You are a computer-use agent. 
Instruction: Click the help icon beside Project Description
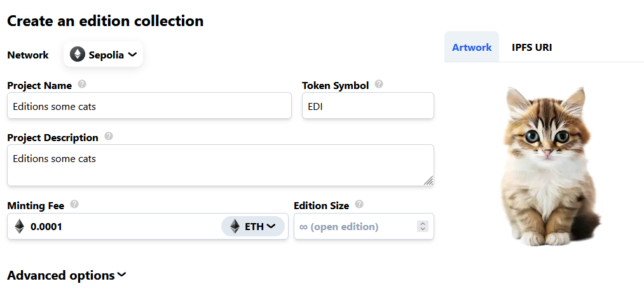pos(109,137)
